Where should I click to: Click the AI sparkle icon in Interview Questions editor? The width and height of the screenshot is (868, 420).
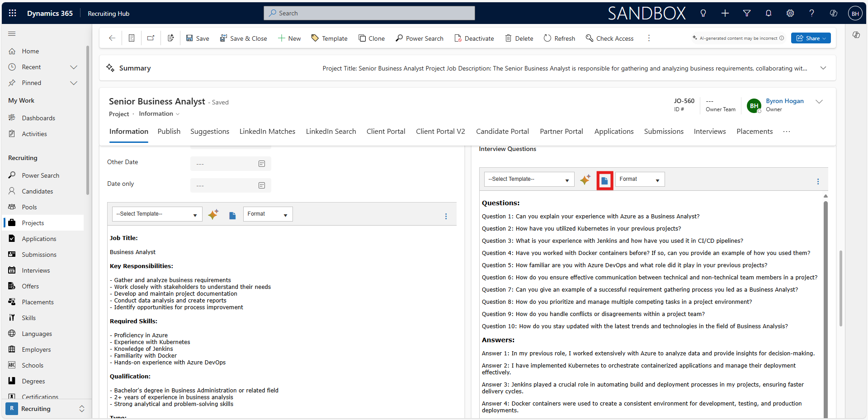point(585,179)
